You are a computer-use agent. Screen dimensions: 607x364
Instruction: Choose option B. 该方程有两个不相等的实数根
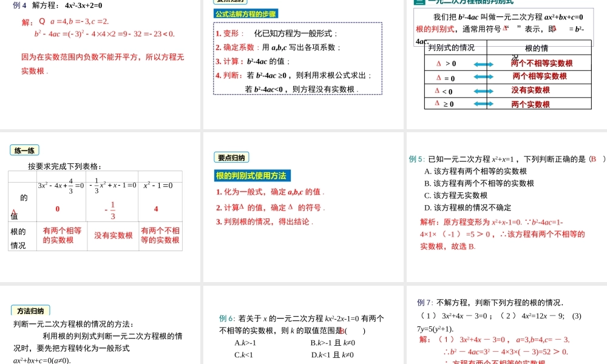click(480, 183)
